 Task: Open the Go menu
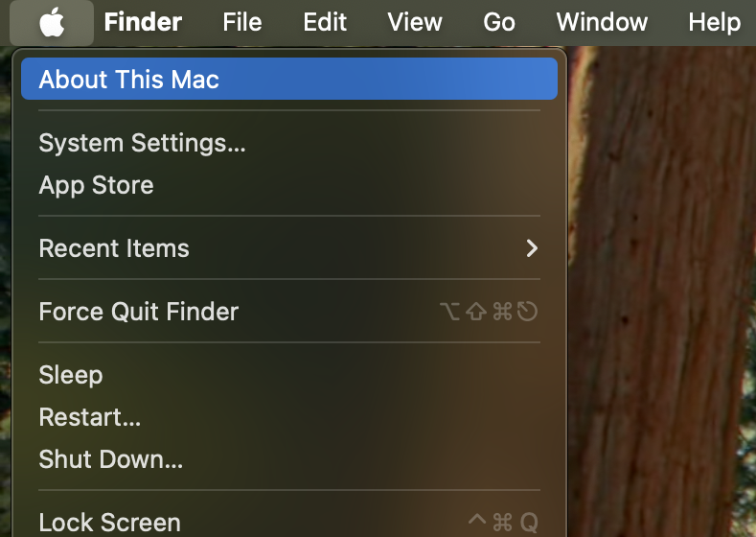click(499, 22)
